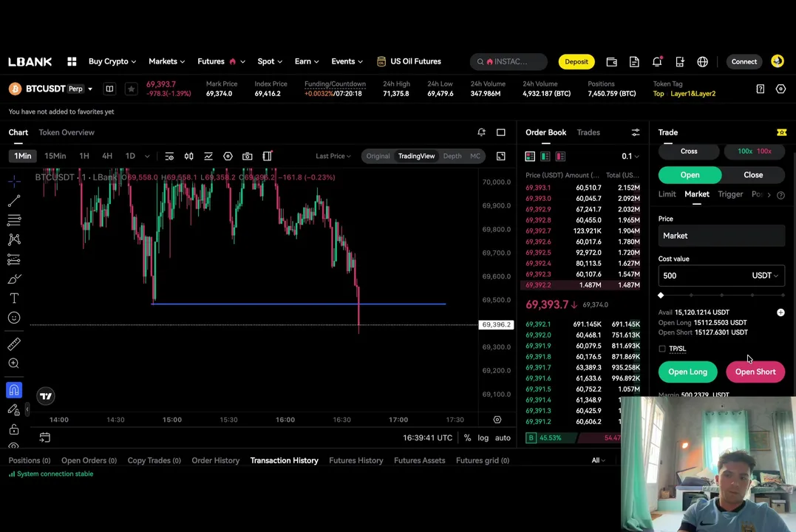This screenshot has height=532, width=796.
Task: Open the trading guide book icon beside BTCUSDT
Action: (109, 89)
